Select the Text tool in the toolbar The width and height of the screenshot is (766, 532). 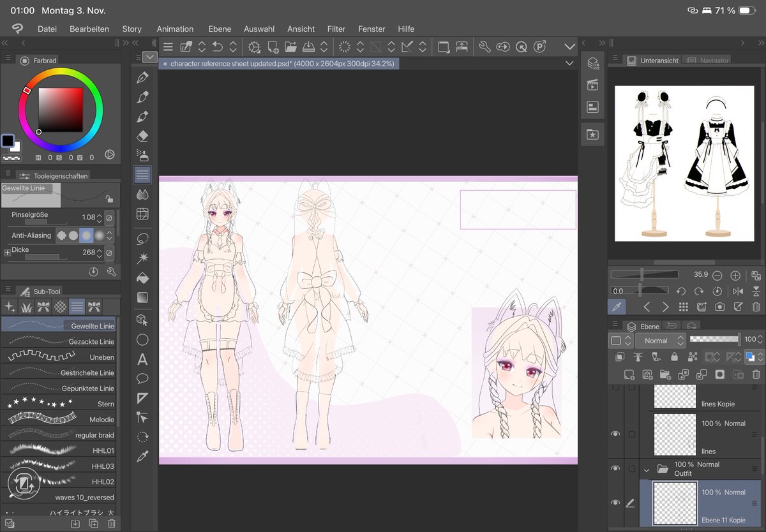coord(142,359)
